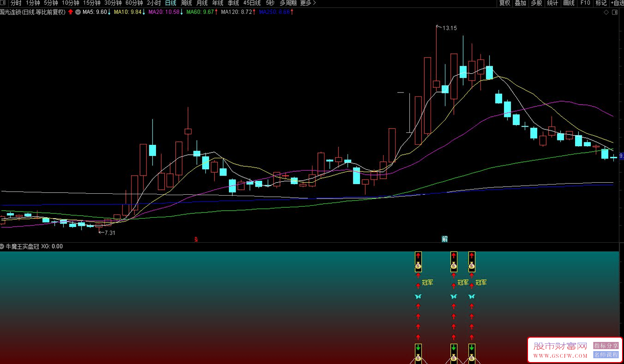
Task: Click the 牛魔王实盘冠 indicator name
Action: pyautogui.click(x=22, y=246)
